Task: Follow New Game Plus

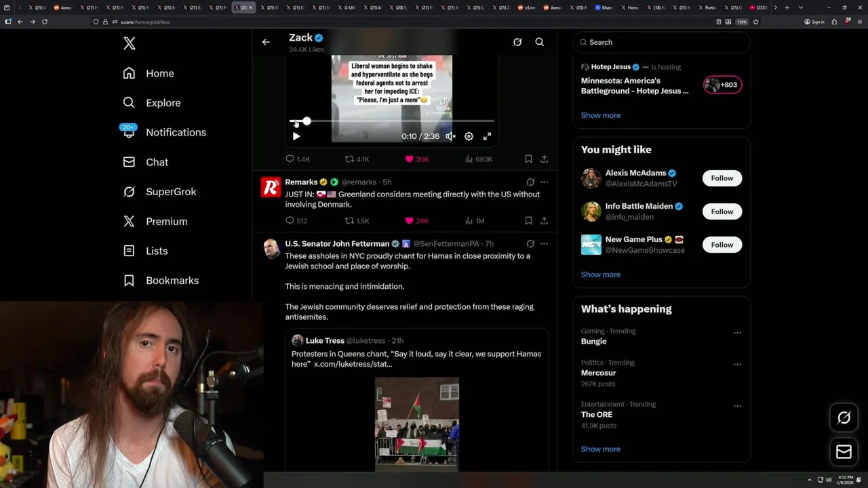Action: click(722, 245)
